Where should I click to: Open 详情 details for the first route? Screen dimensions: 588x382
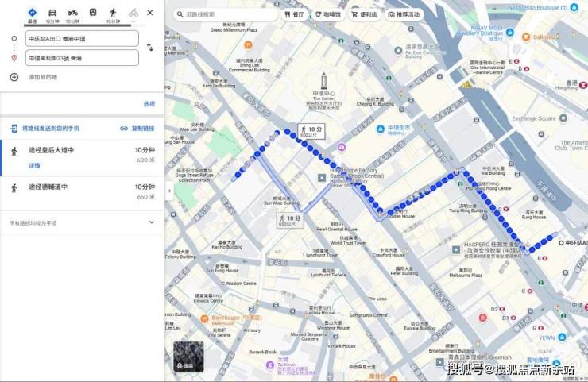click(34, 165)
